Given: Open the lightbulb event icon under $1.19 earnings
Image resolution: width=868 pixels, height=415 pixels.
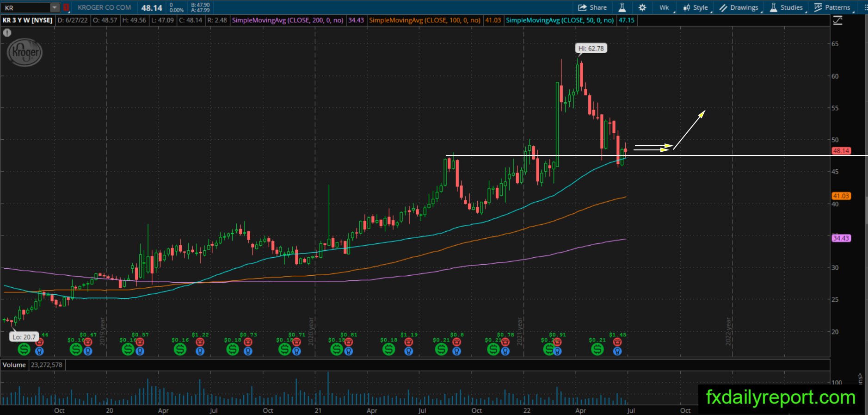Looking at the screenshot, I should coord(408,351).
